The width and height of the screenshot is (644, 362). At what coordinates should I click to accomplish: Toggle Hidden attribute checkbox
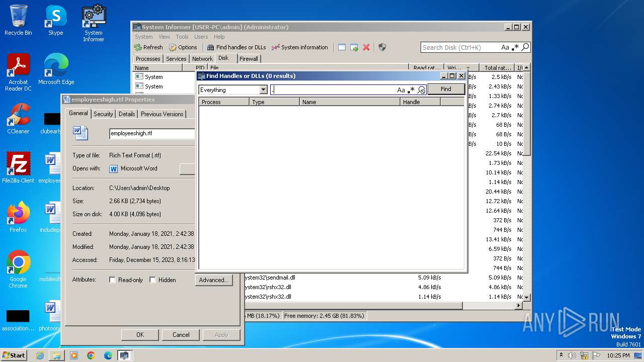pyautogui.click(x=153, y=280)
